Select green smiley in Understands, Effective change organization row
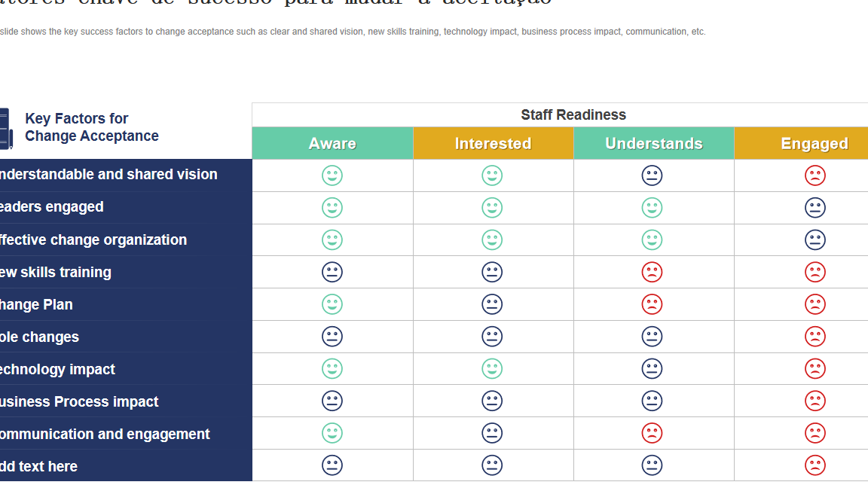 [x=652, y=240]
